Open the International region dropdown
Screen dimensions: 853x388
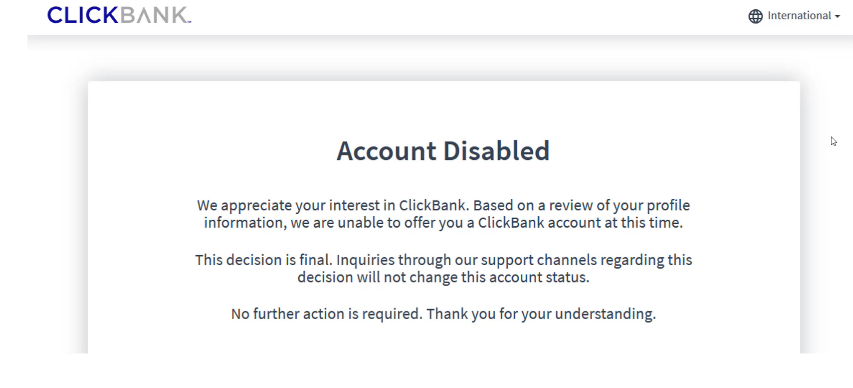[794, 16]
